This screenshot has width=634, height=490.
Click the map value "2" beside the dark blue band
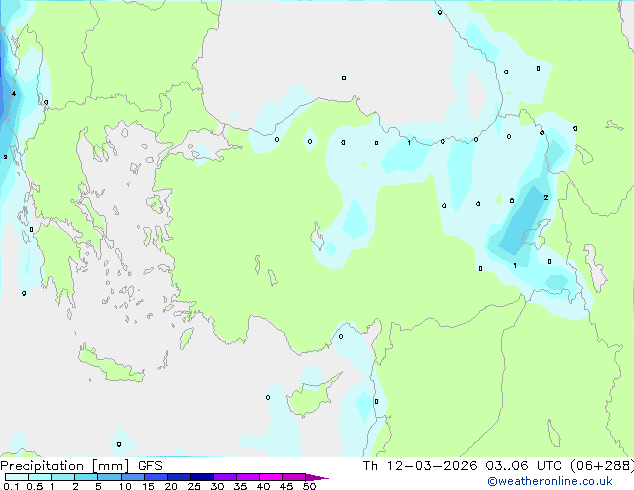click(546, 198)
